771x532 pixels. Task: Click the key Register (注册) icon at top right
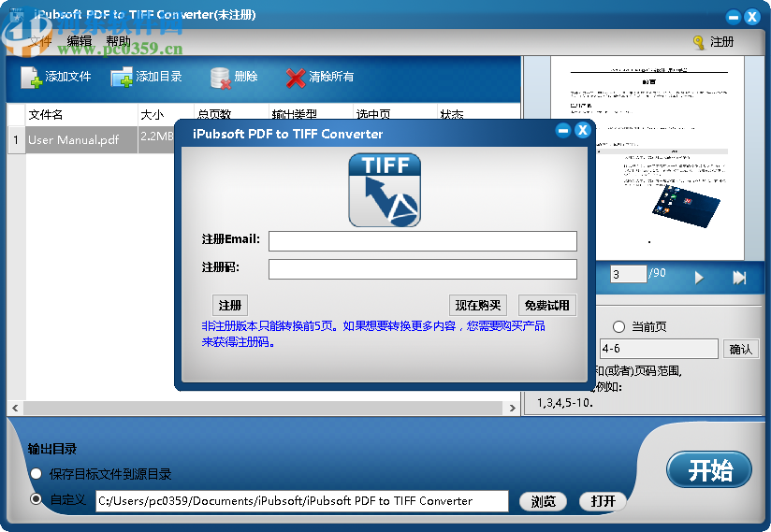[x=699, y=42]
